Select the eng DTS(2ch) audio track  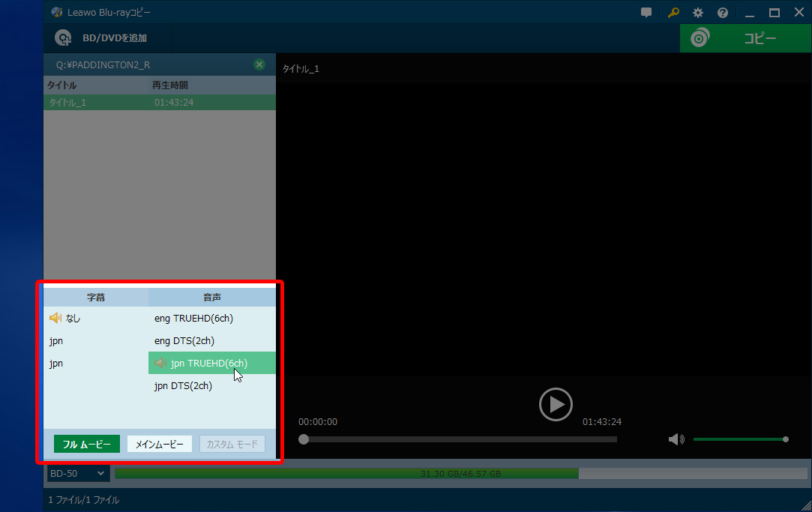pyautogui.click(x=184, y=341)
